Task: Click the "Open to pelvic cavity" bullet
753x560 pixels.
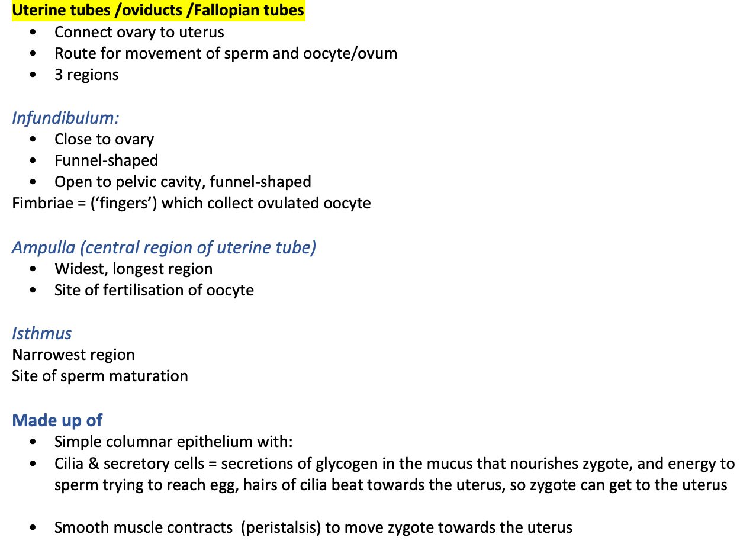Action: point(182,182)
